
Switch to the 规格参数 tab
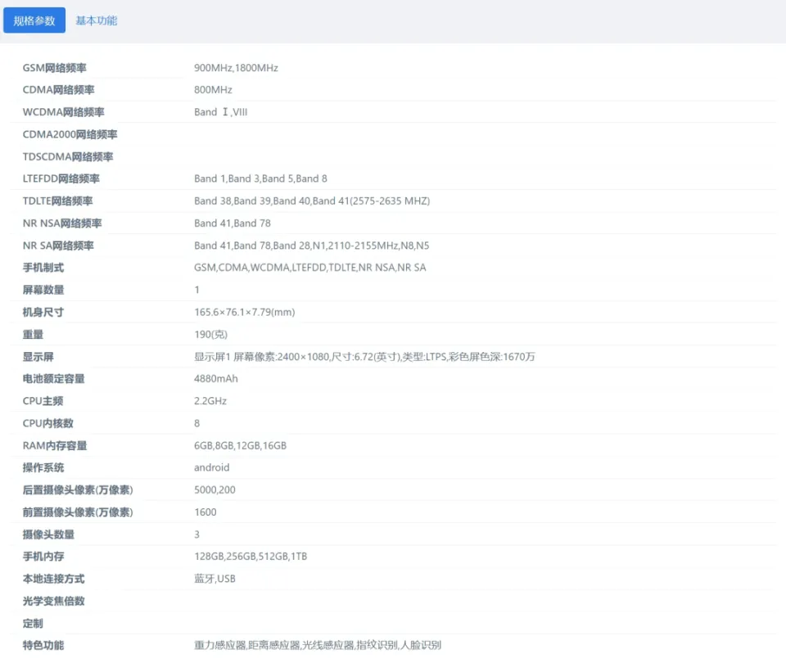(x=34, y=20)
